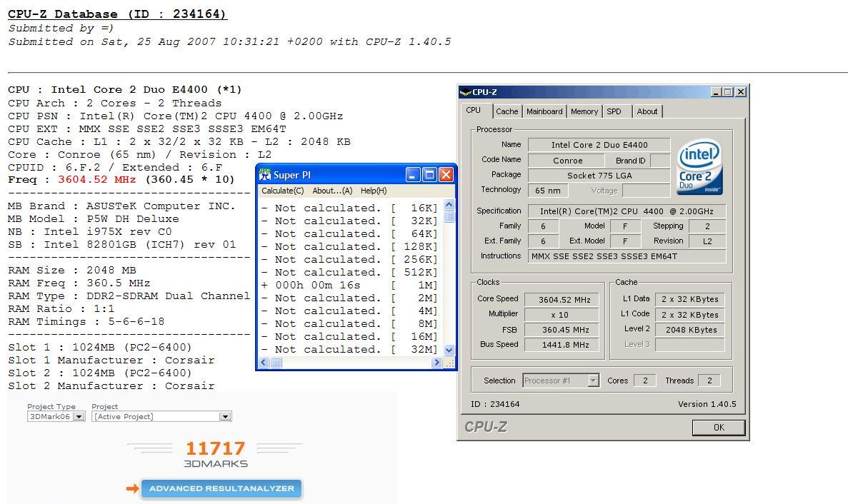Click Super PI vertical scrollbar up arrow
Image resolution: width=848 pixels, height=504 pixels.
449,205
